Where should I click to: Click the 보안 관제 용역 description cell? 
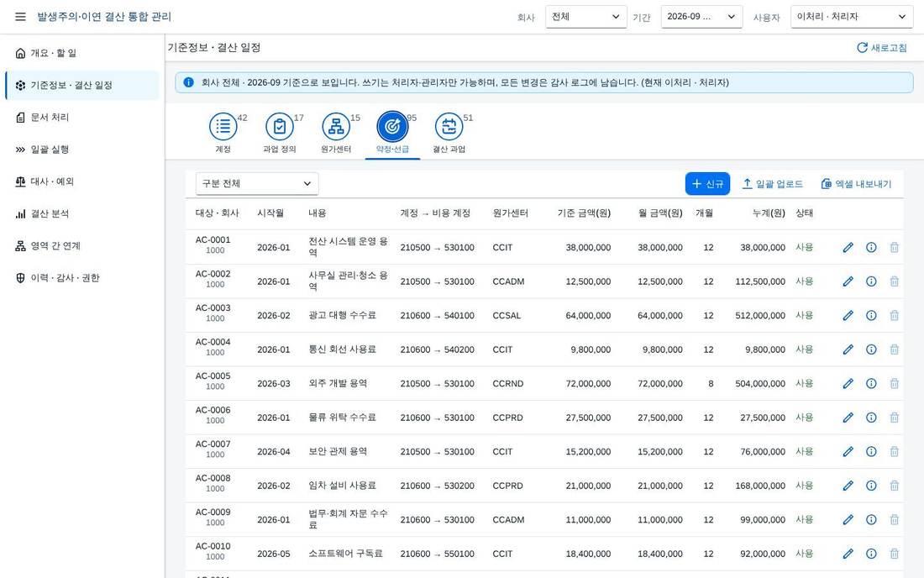(x=338, y=451)
